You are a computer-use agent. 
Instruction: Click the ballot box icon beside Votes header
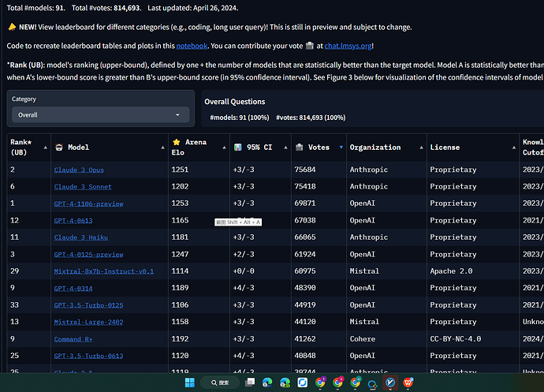coord(299,147)
